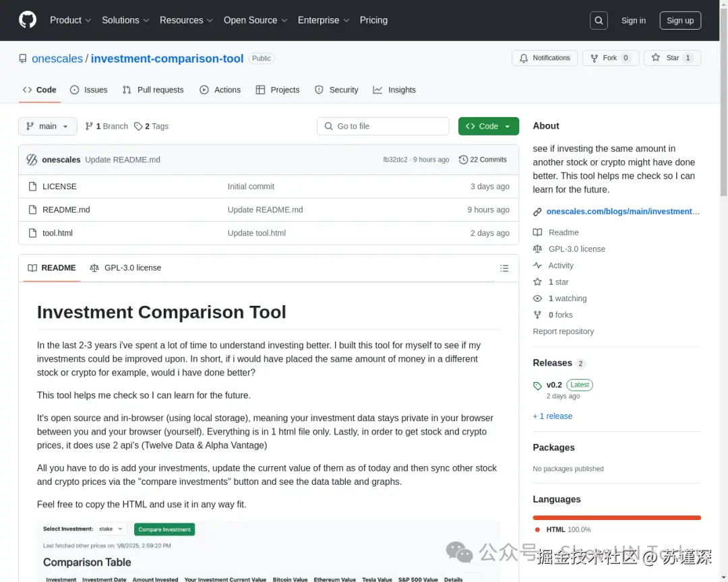Click Report repository

(x=563, y=331)
